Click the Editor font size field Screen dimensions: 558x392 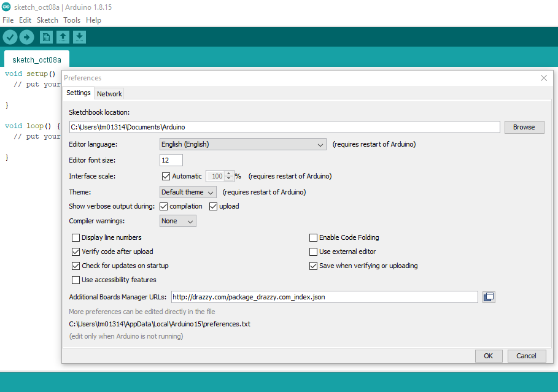click(x=171, y=160)
